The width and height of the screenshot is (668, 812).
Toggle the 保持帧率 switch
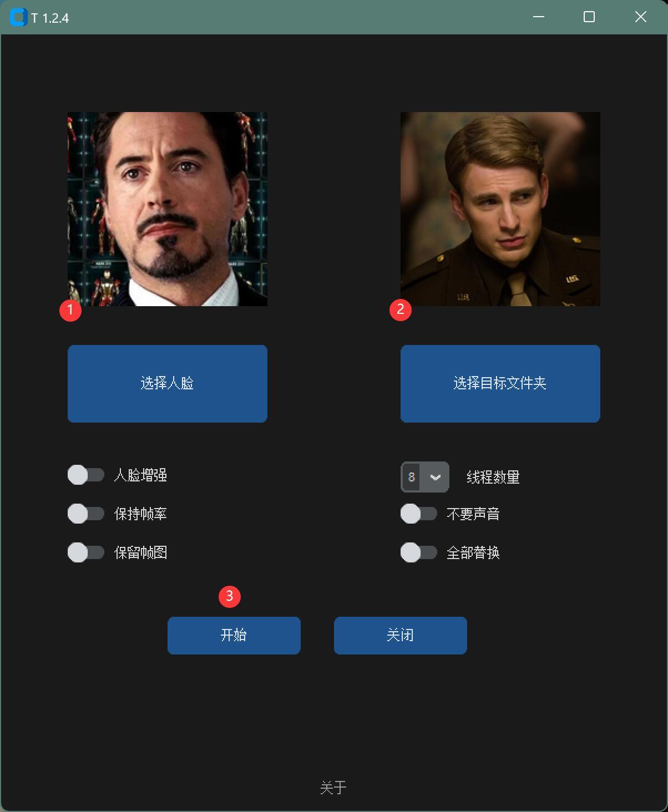pos(86,514)
